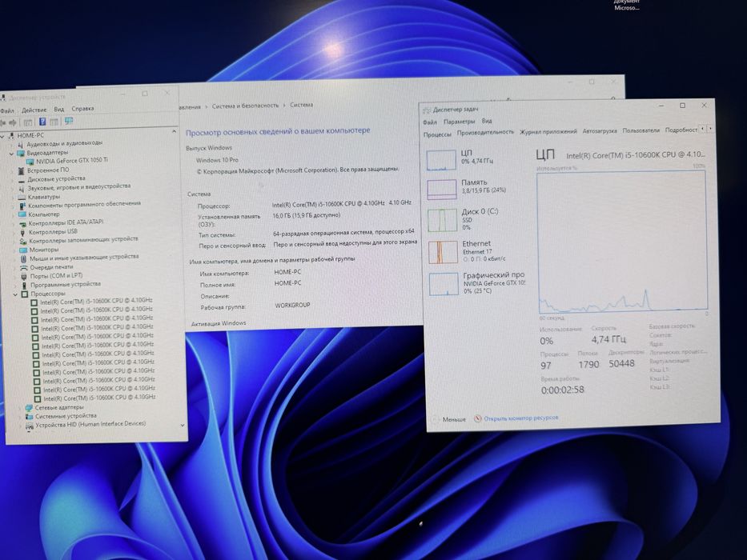Switch to the Процессы tab

pos(437,134)
